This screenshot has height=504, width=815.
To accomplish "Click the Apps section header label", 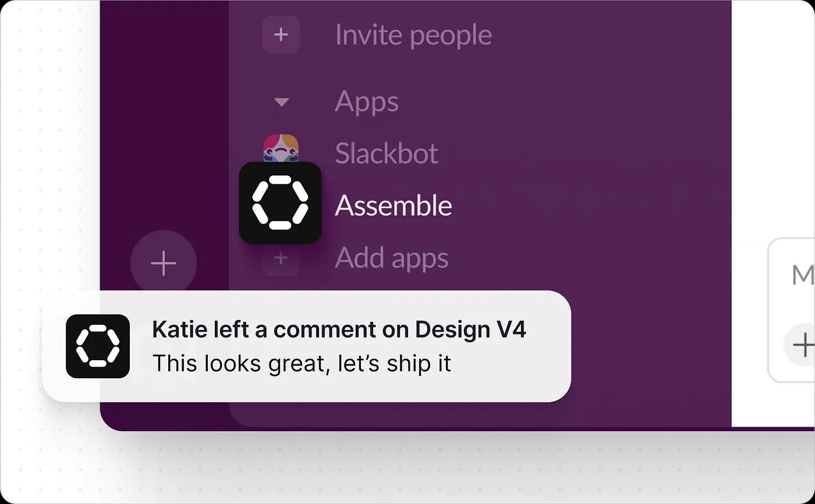I will pos(366,102).
